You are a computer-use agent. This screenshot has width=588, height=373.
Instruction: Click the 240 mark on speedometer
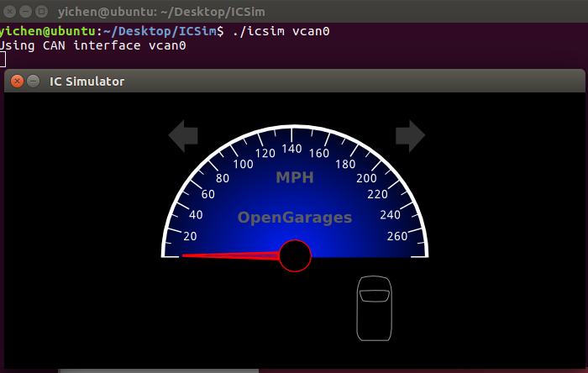[x=390, y=215]
